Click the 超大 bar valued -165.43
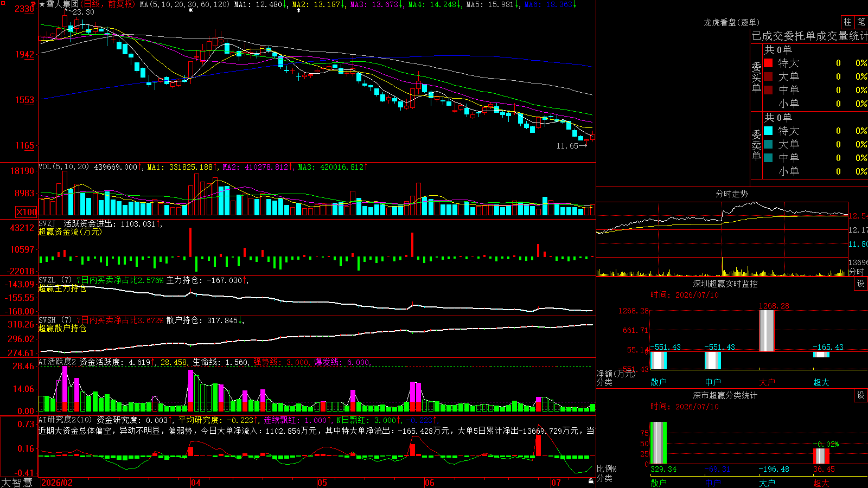 [821, 355]
